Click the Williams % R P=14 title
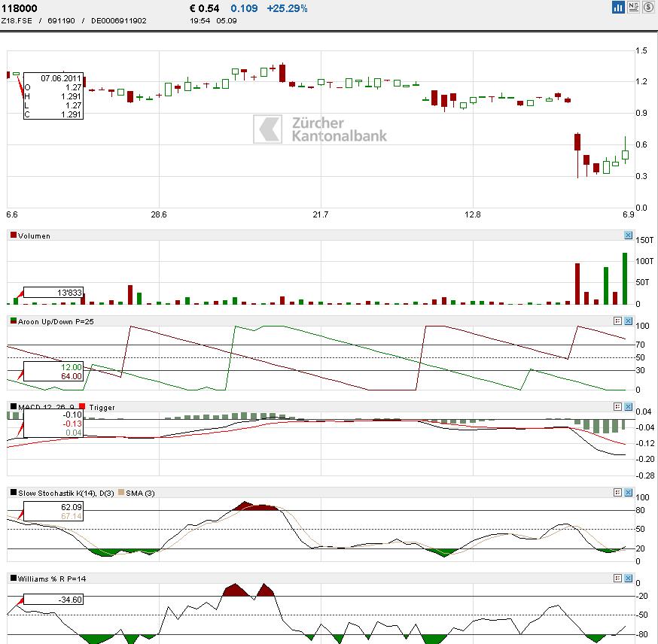The height and width of the screenshot is (644, 658). tap(52, 579)
